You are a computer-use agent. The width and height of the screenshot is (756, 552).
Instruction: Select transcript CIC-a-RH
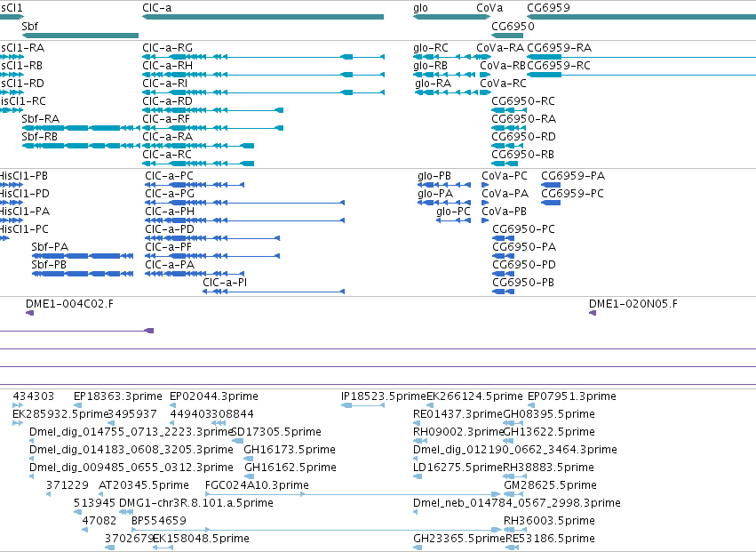coord(263,75)
